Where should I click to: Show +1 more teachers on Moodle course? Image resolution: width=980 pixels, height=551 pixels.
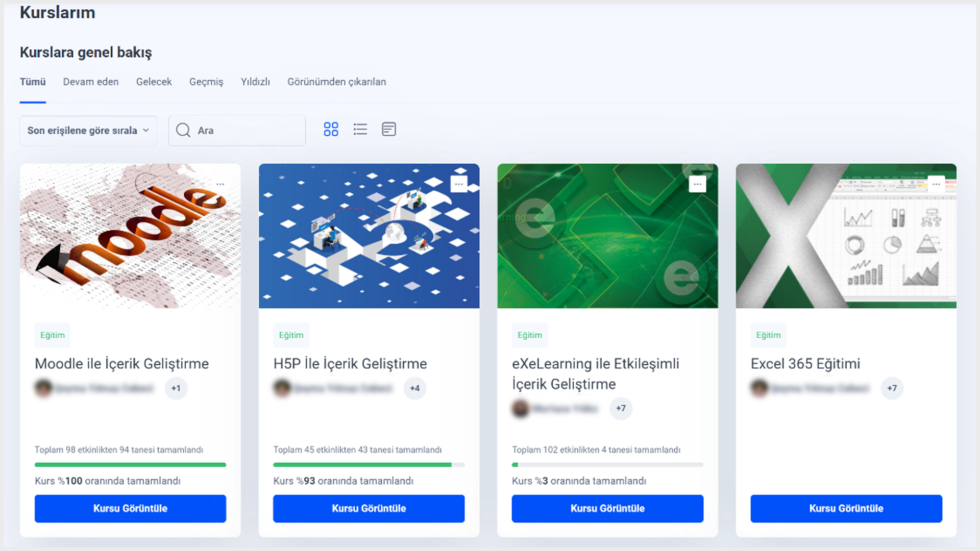(176, 388)
